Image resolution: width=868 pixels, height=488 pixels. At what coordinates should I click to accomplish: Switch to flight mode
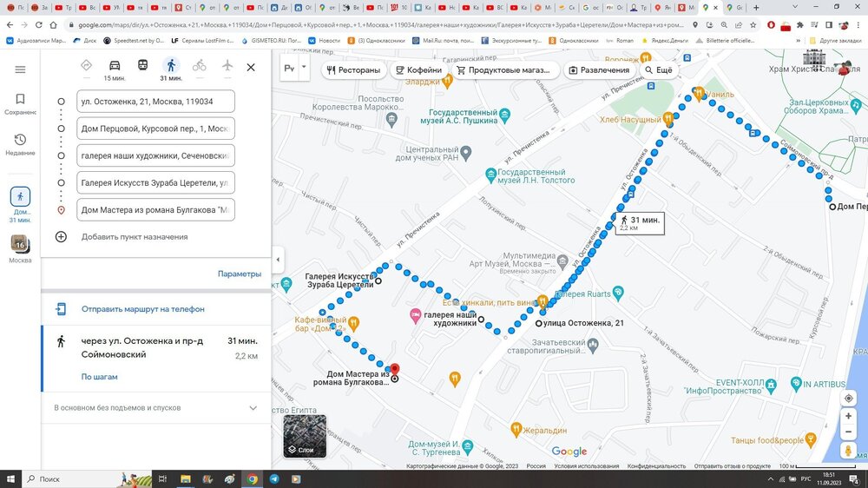[x=227, y=65]
